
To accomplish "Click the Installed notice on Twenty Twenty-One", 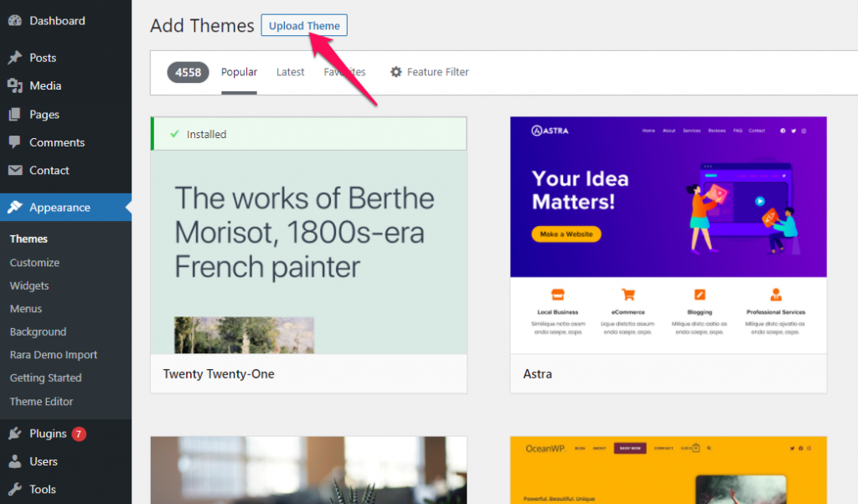I will point(308,134).
